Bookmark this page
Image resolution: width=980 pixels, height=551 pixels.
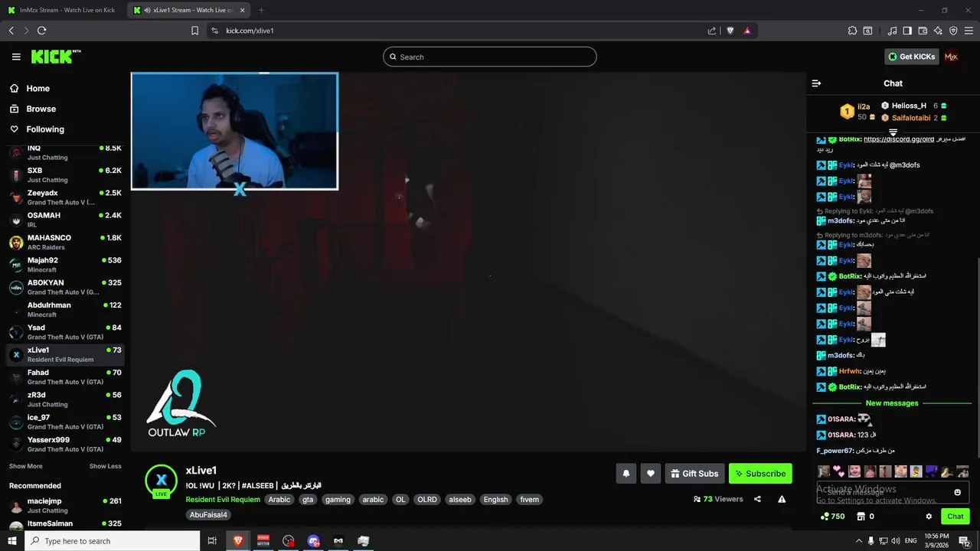click(194, 31)
